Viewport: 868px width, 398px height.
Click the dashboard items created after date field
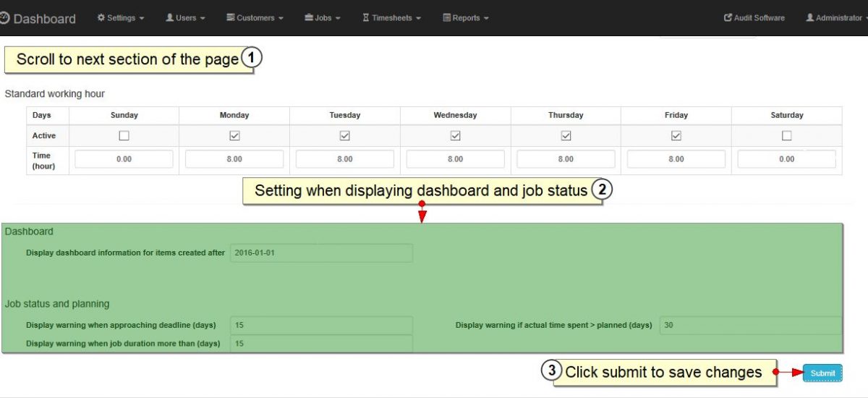tap(321, 253)
